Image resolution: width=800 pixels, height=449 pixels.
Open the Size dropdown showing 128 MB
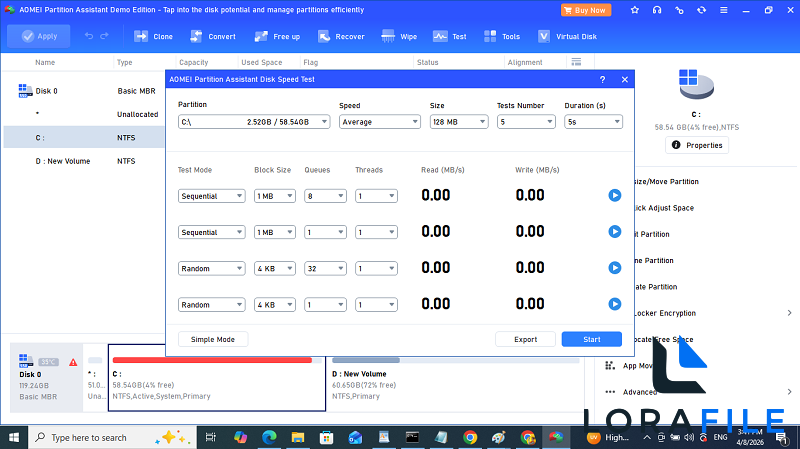pos(459,122)
